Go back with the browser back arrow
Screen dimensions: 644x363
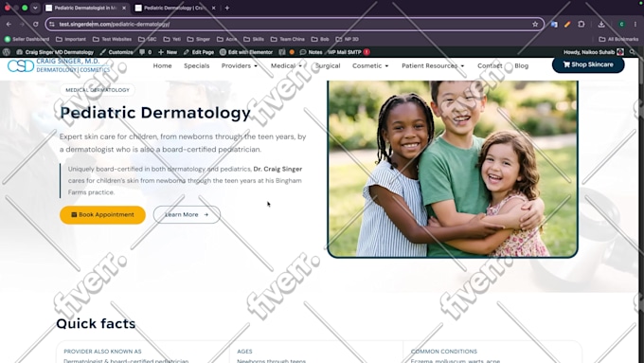pos(9,25)
